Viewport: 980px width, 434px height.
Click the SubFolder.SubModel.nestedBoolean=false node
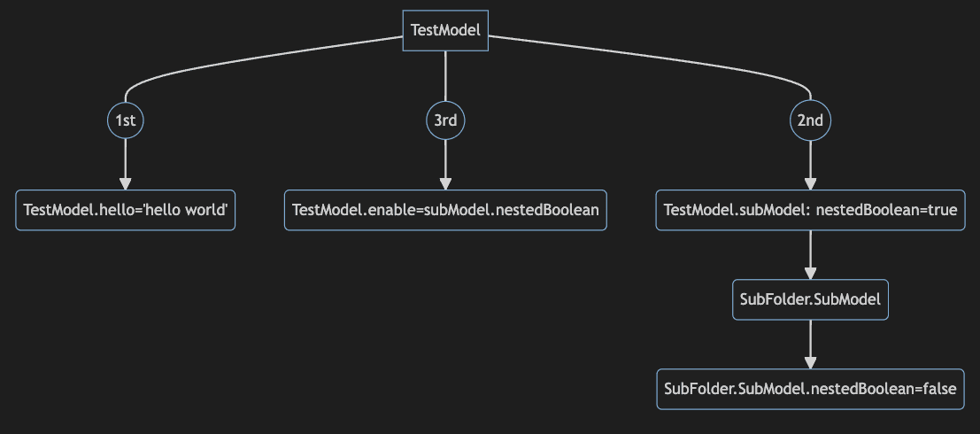point(810,389)
